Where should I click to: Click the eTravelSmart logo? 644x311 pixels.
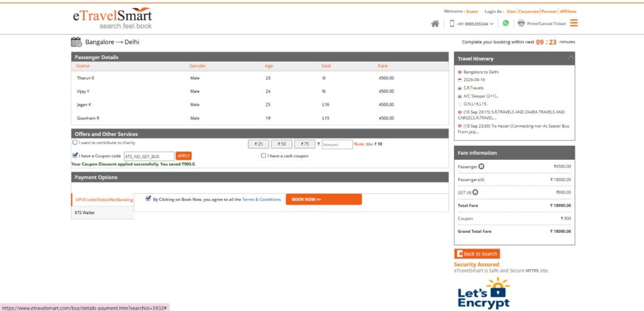tap(112, 18)
